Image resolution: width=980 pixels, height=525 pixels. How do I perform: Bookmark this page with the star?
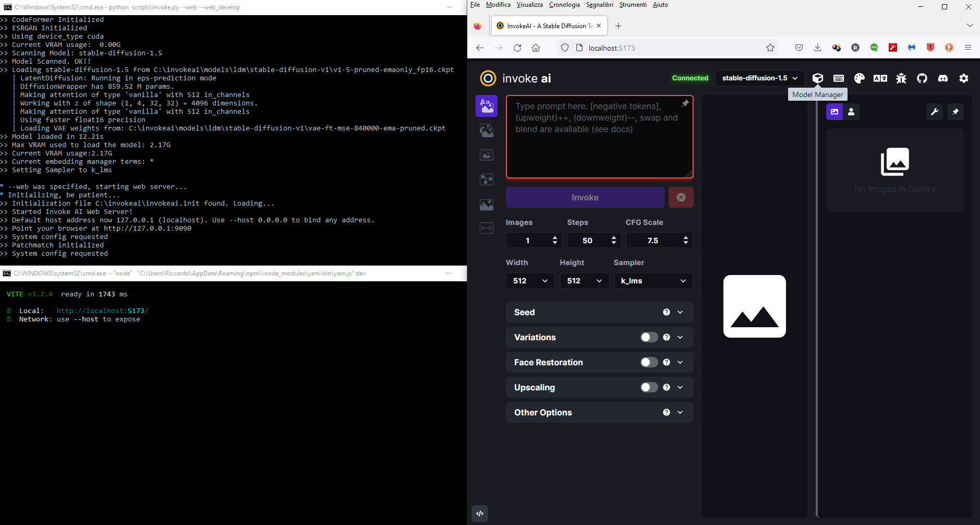pos(770,47)
